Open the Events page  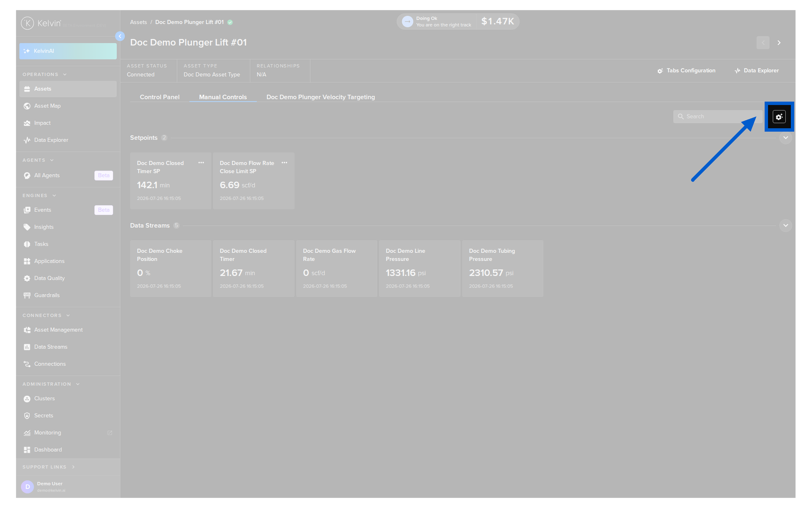click(68, 210)
